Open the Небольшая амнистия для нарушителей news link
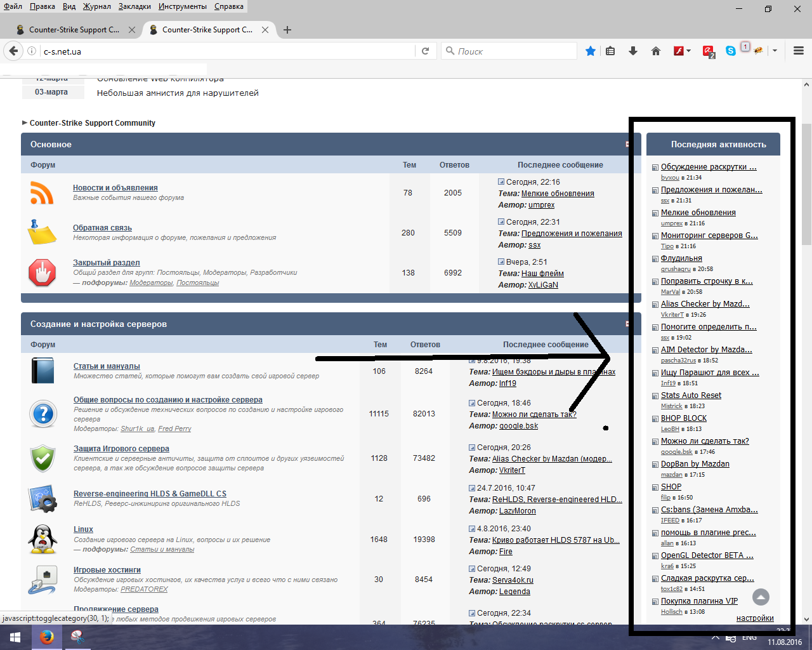The width and height of the screenshot is (812, 650). tap(178, 93)
